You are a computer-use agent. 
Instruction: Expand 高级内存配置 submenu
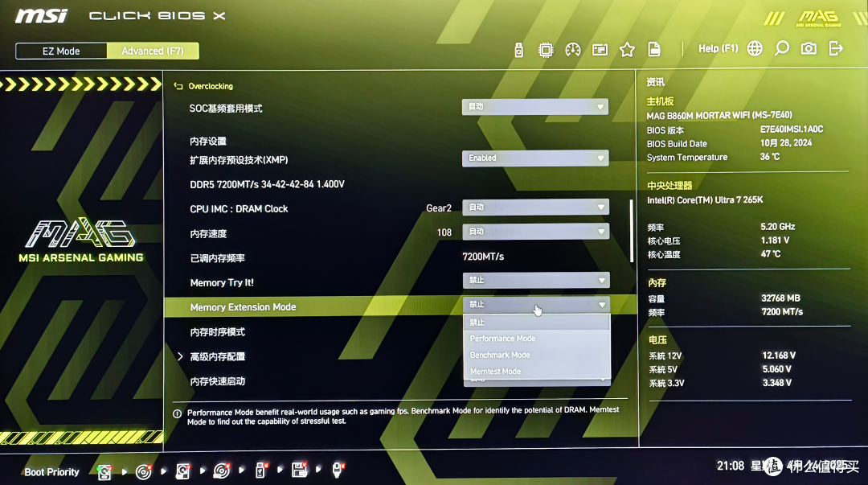[x=218, y=357]
